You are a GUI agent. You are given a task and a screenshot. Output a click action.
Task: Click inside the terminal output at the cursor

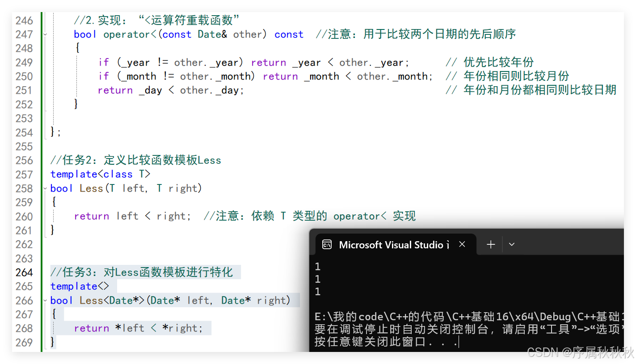tap(458, 341)
